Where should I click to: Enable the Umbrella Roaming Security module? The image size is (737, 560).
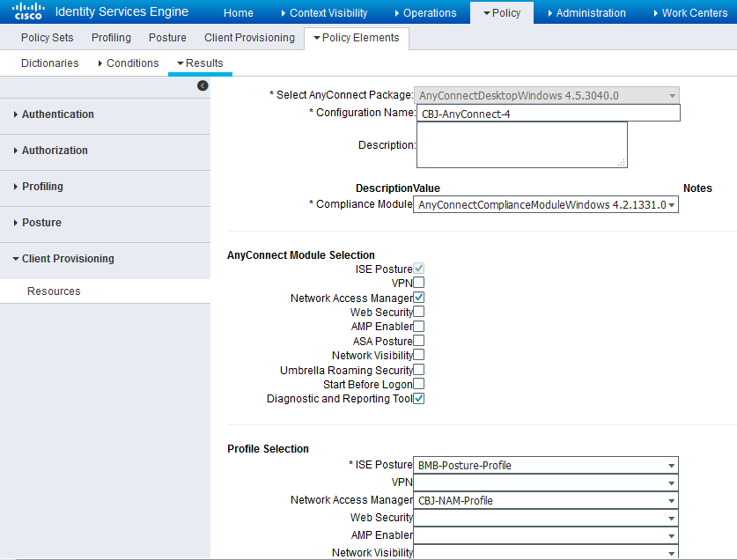418,370
